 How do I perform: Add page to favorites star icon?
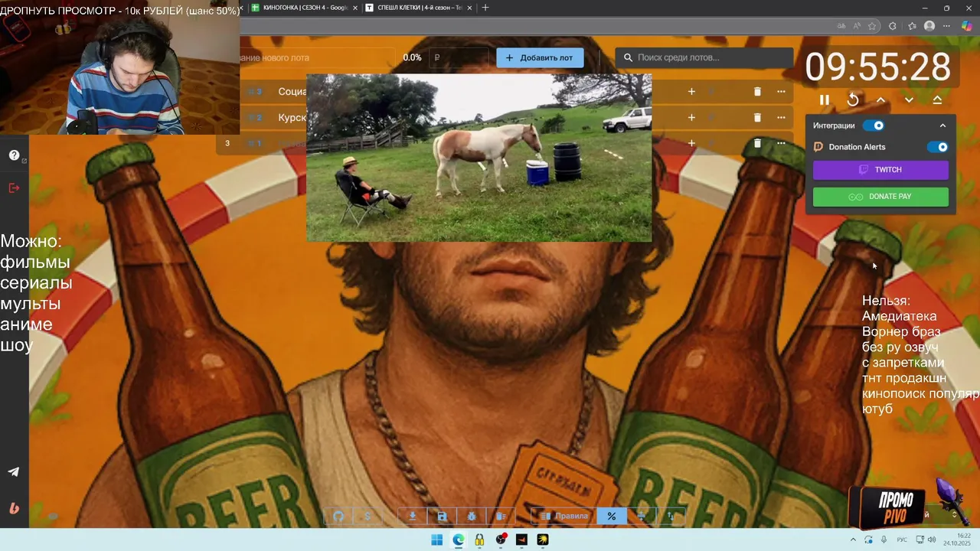point(872,26)
